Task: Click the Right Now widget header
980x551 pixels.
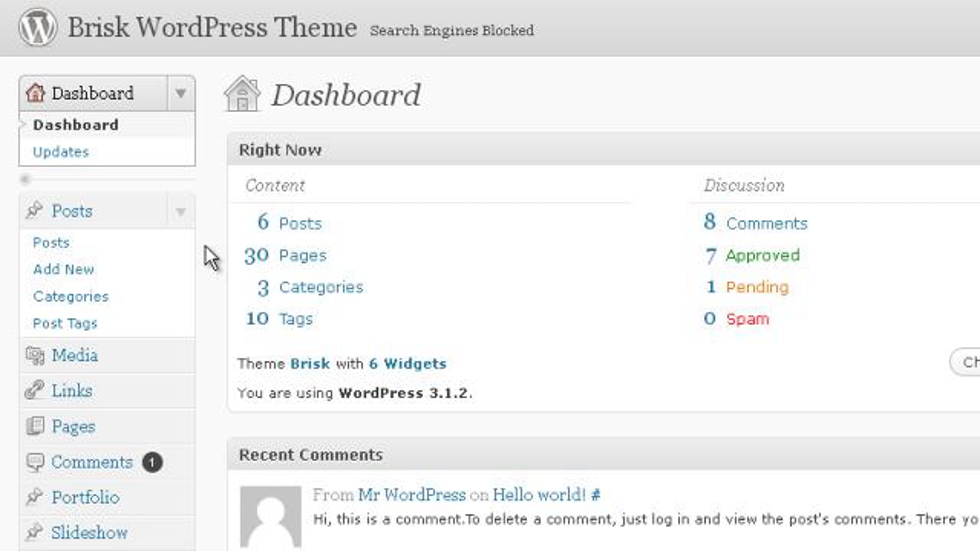Action: pos(604,150)
